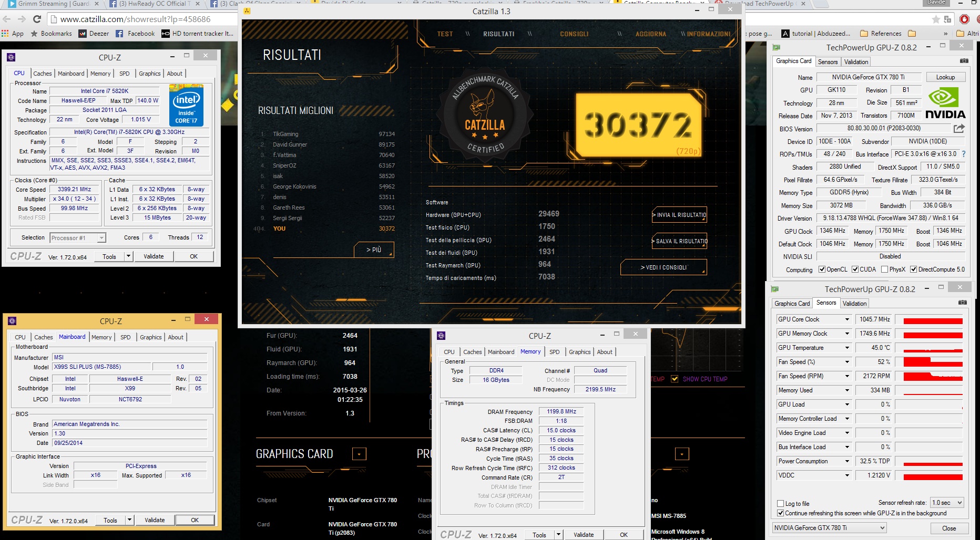The width and height of the screenshot is (980, 540).
Task: Click Validate in the Memory CPU-Z window
Action: [x=584, y=535]
